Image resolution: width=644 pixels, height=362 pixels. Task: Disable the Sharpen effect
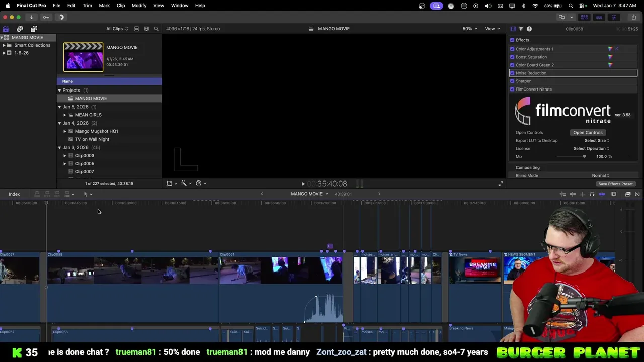pos(512,81)
